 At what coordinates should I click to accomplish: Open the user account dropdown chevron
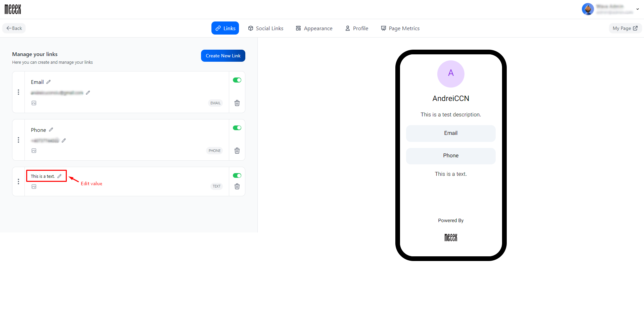[x=637, y=9]
